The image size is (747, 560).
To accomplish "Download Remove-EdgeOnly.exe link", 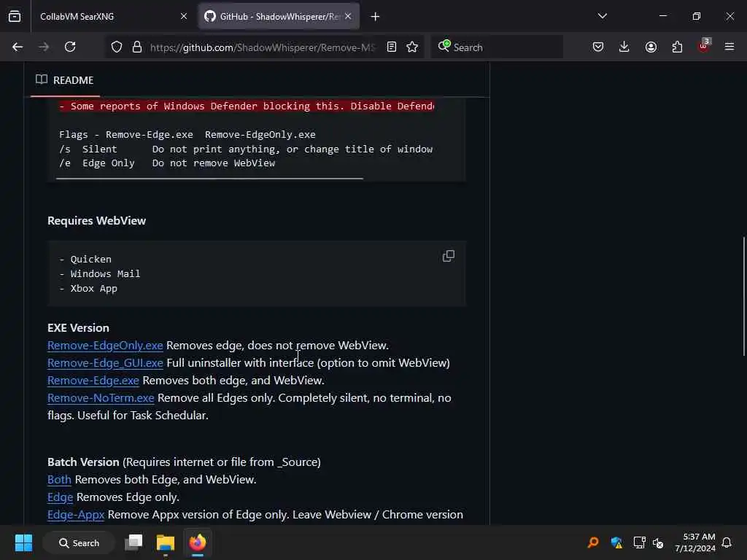I will 105,345.
